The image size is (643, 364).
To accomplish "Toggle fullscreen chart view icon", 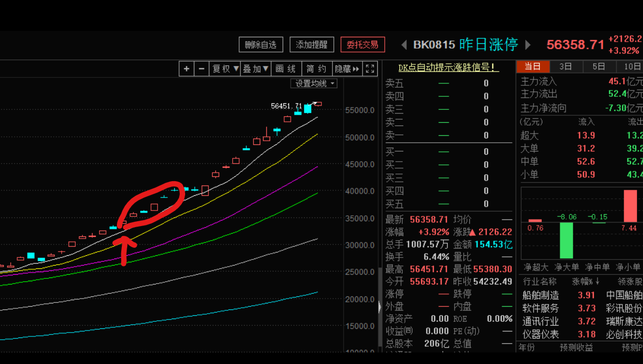I will (370, 69).
